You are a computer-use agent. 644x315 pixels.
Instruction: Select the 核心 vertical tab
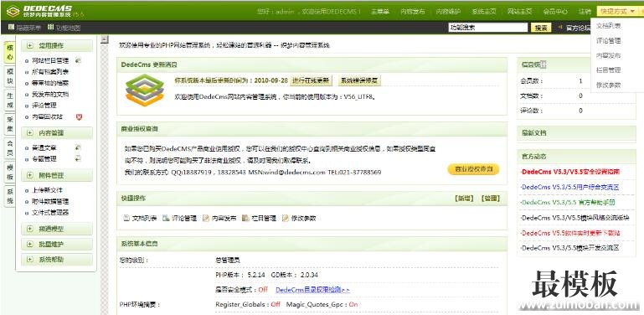[10, 52]
